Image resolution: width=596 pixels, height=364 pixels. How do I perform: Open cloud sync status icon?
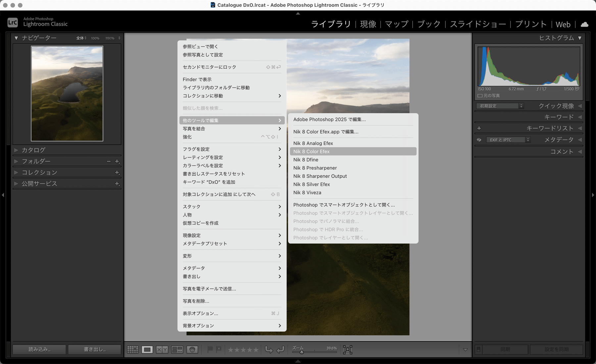585,24
